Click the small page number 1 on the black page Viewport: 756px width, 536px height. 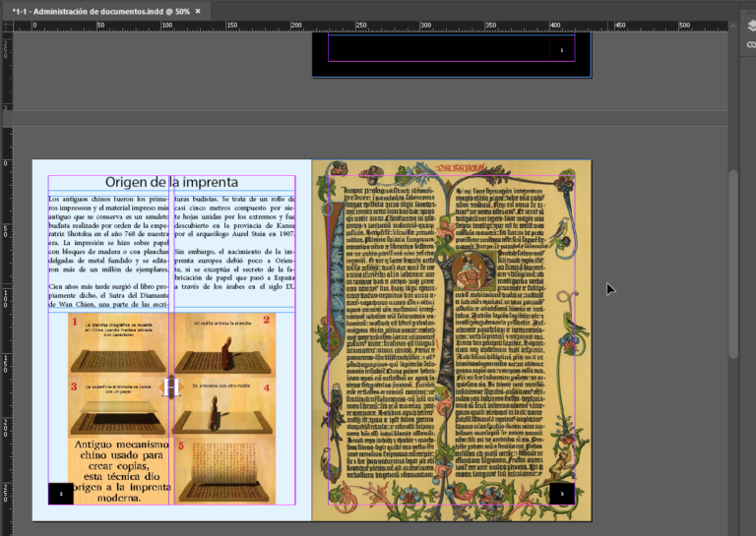(561, 50)
